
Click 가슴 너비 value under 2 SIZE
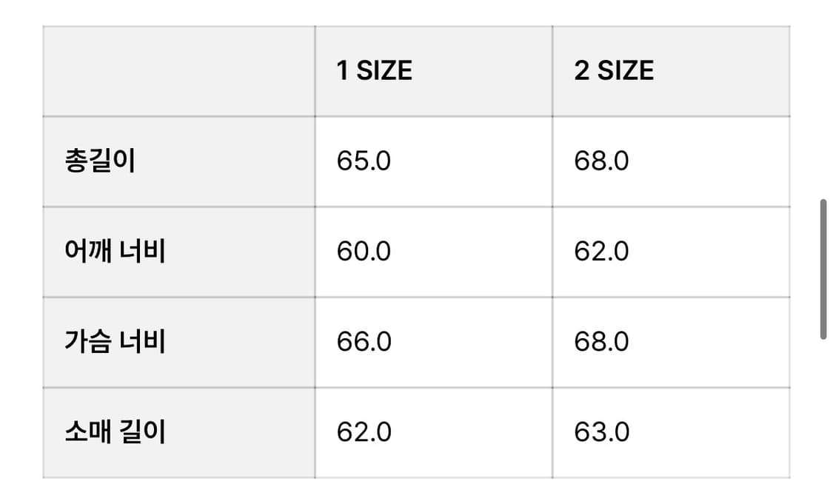601,342
